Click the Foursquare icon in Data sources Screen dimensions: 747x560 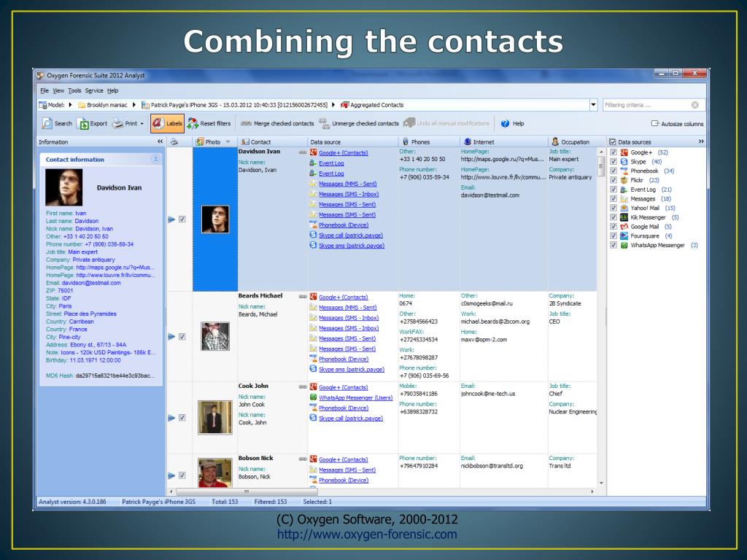coord(624,236)
